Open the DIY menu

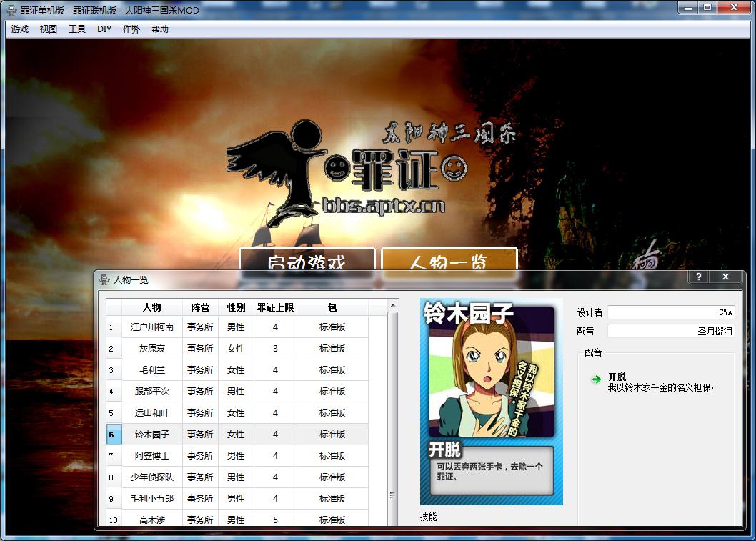coord(104,29)
